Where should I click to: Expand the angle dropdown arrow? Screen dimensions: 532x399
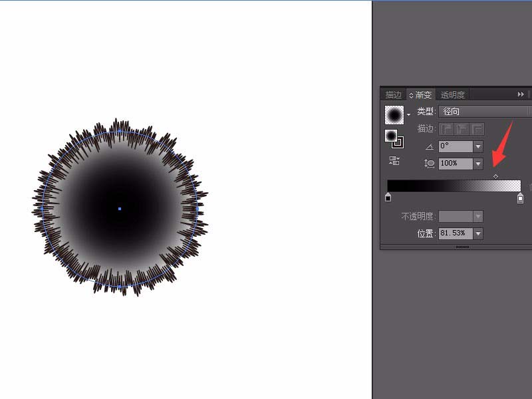click(478, 146)
